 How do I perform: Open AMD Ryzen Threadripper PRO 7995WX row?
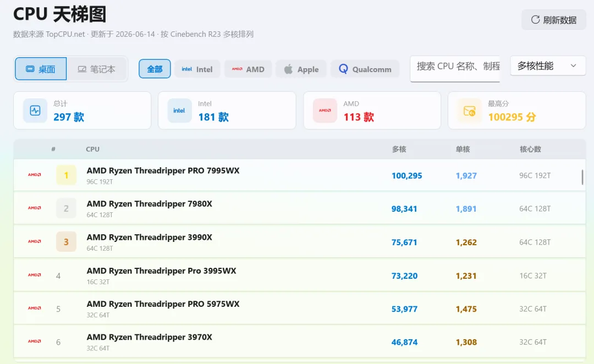[x=300, y=175]
